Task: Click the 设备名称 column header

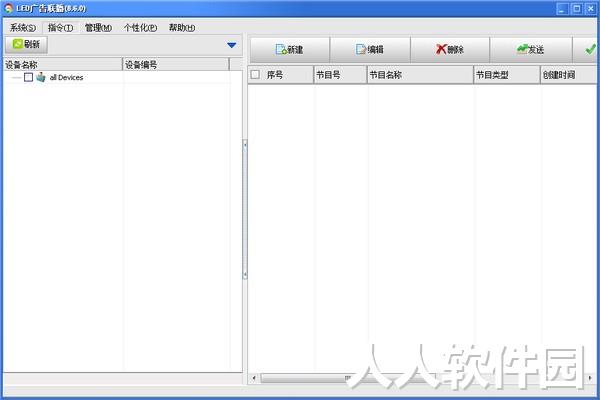Action: 63,65
